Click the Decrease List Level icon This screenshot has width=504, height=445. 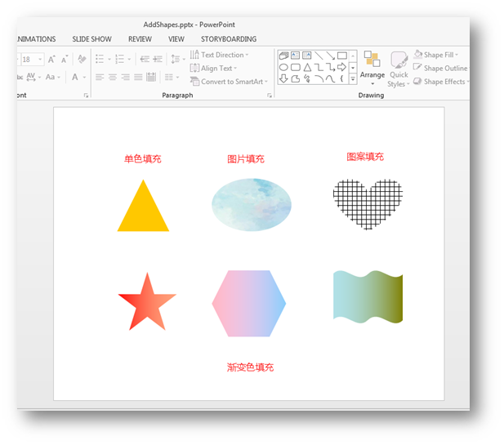click(145, 59)
